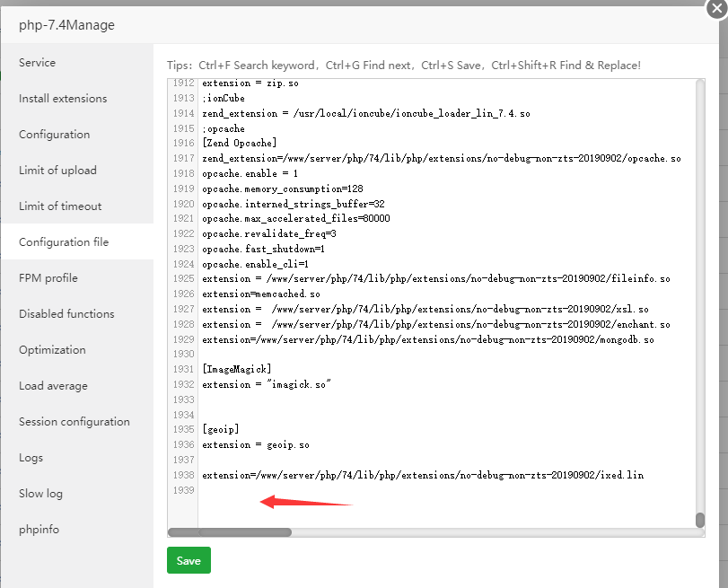Open the Service tab
The height and width of the screenshot is (588, 728).
(38, 63)
